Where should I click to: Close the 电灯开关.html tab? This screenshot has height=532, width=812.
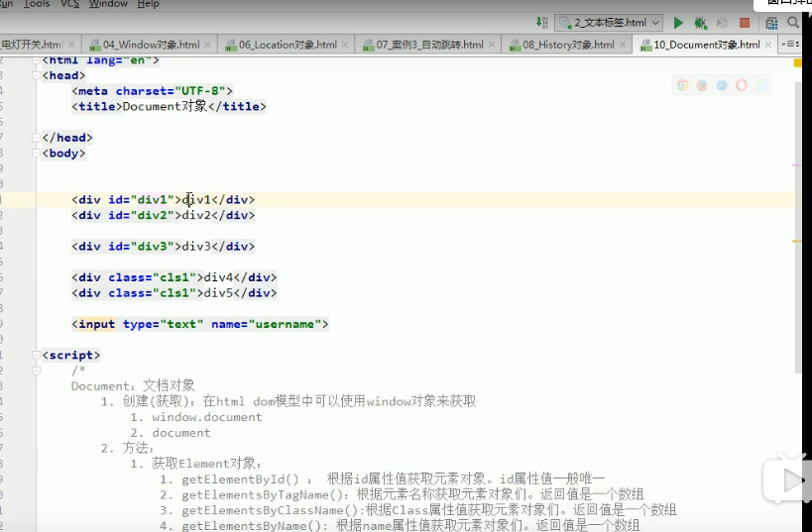[x=71, y=45]
